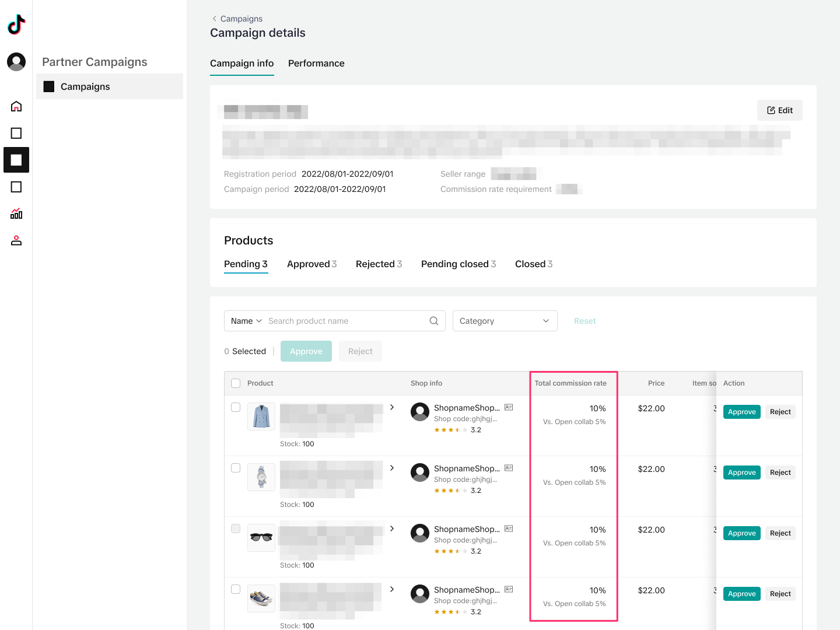840x630 pixels.
Task: Click the blue blazer product thumbnail
Action: [x=261, y=416]
